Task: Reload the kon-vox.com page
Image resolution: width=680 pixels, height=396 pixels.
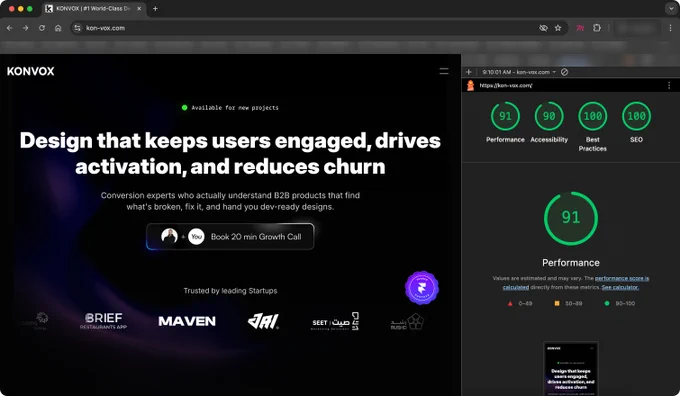Action: point(42,28)
